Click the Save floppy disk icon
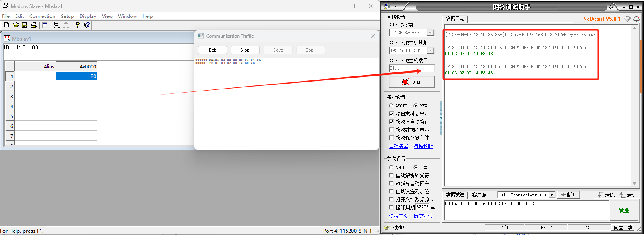 tap(25, 25)
